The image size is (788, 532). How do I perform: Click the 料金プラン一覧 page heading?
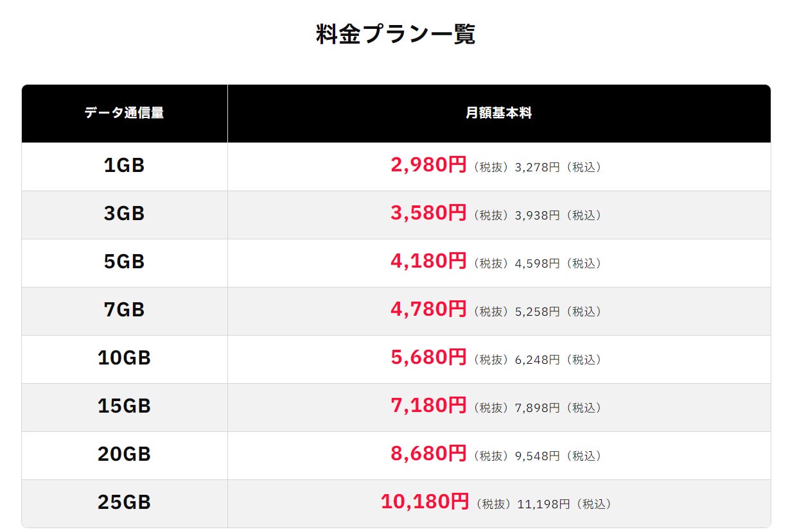tap(395, 35)
